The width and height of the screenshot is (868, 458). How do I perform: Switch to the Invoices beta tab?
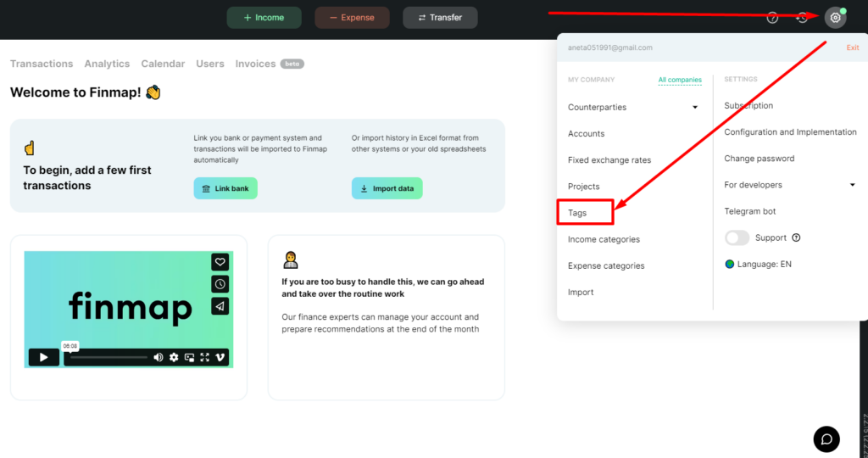270,64
